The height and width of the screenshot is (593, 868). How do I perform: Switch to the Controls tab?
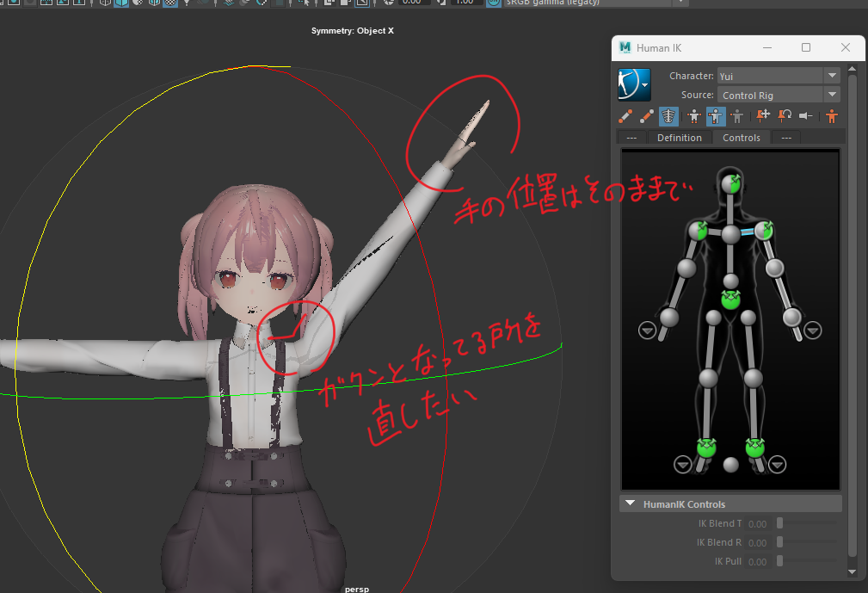coord(742,138)
